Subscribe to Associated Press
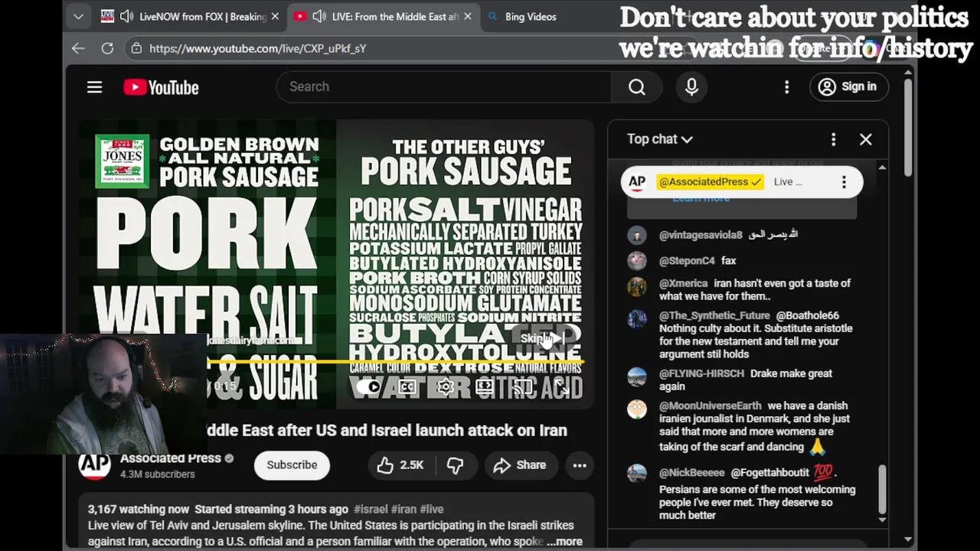Image resolution: width=980 pixels, height=551 pixels. (x=292, y=465)
